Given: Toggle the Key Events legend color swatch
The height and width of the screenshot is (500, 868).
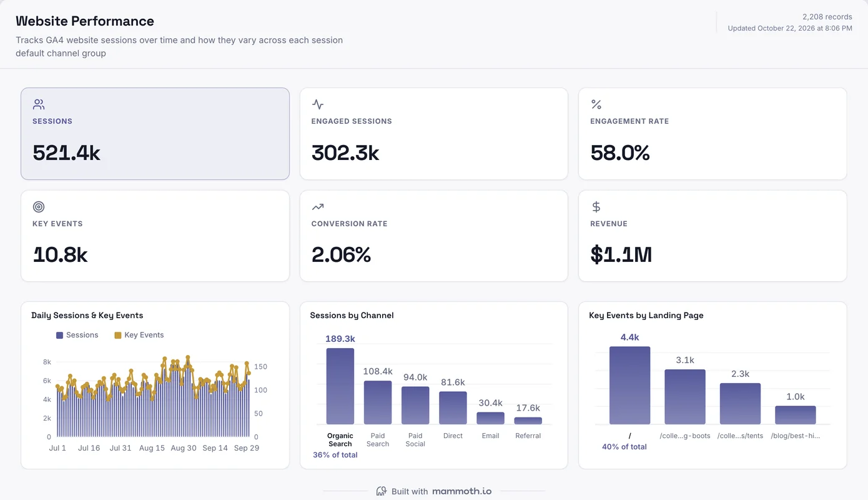Looking at the screenshot, I should click(117, 336).
